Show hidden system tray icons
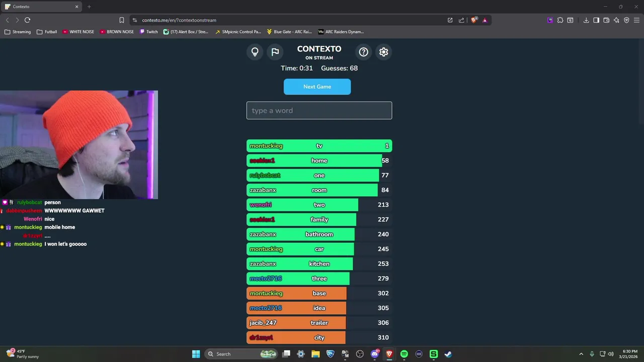The width and height of the screenshot is (644, 362). [x=581, y=354]
